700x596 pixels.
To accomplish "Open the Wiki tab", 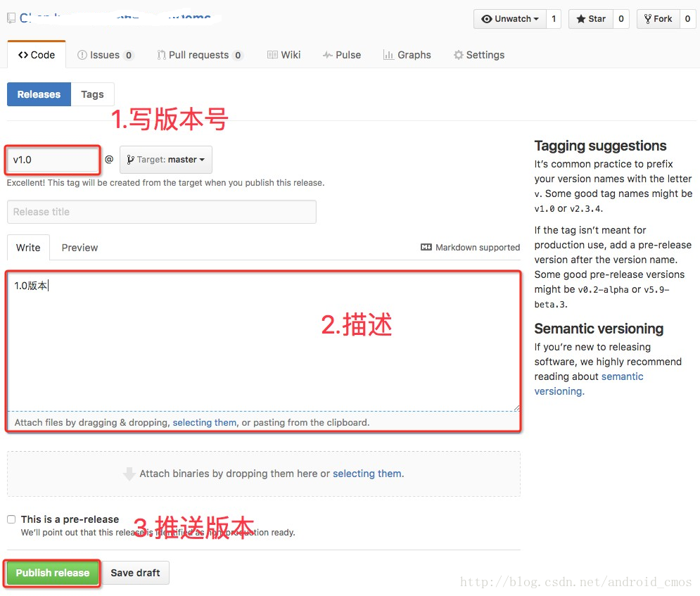I will coord(284,55).
